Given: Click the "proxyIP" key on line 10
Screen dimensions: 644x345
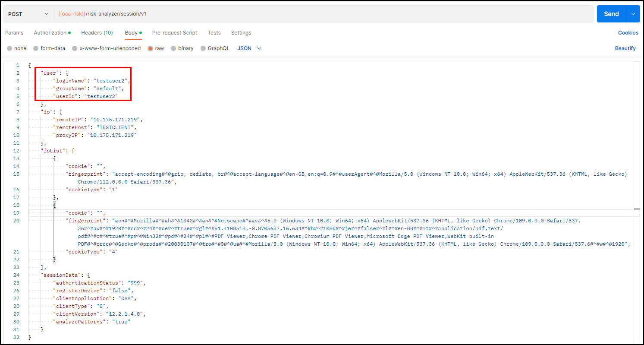Looking at the screenshot, I should pyautogui.click(x=67, y=135).
